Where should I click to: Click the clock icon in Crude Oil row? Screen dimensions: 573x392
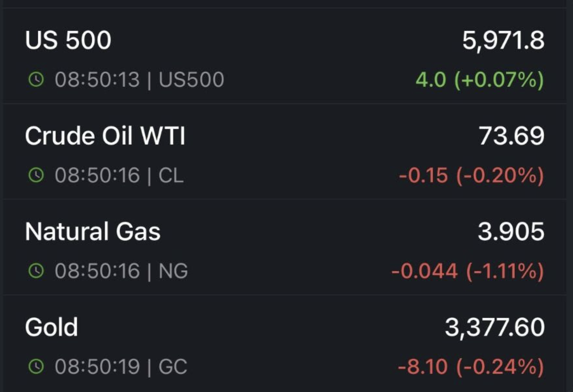coord(36,176)
